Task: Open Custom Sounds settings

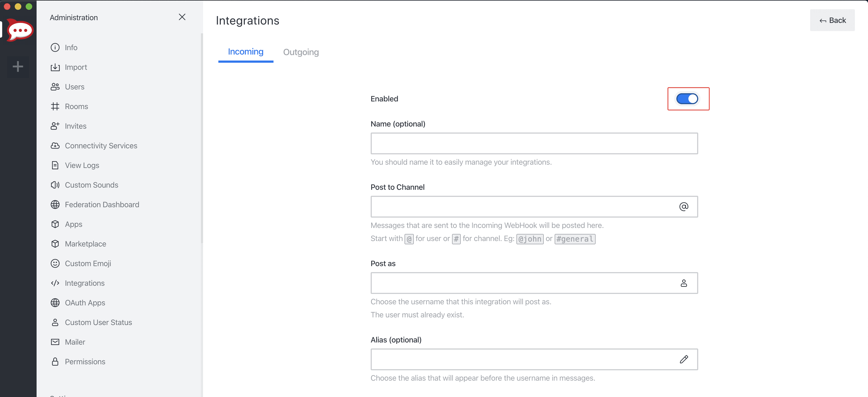Action: pyautogui.click(x=91, y=185)
